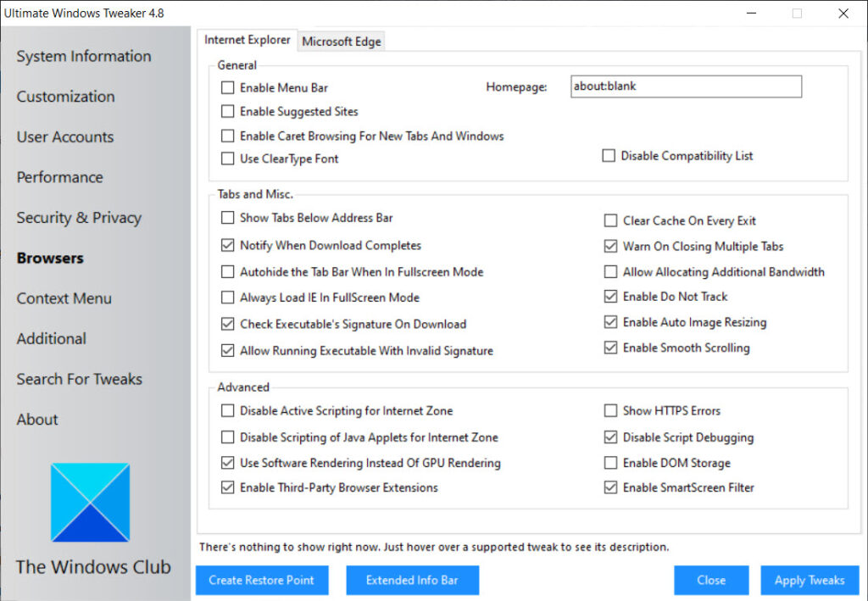Screen dimensions: 868x601
Task: Check Disable Scripting of Java Applets
Action: [x=227, y=437]
